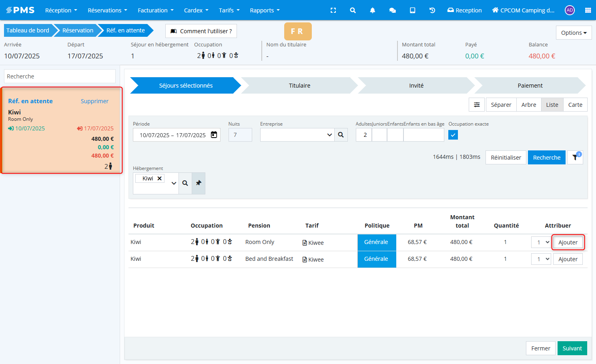
Task: Click the Supprimer link
Action: [94, 101]
